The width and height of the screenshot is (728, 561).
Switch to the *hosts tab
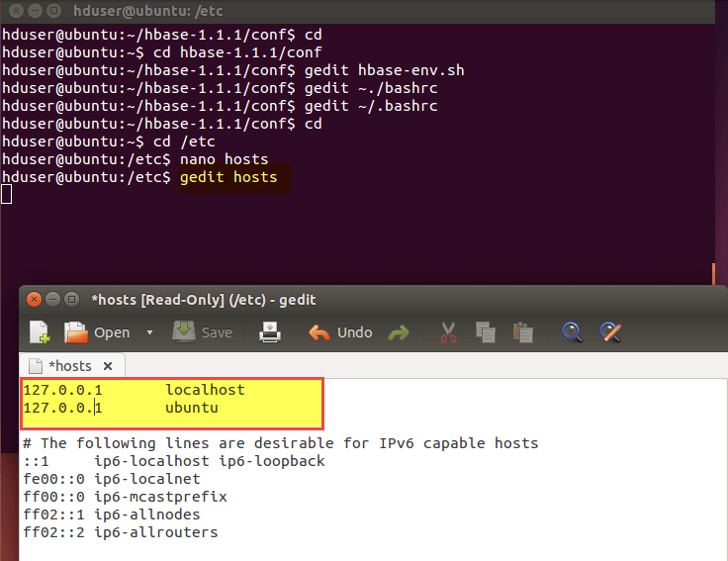68,365
